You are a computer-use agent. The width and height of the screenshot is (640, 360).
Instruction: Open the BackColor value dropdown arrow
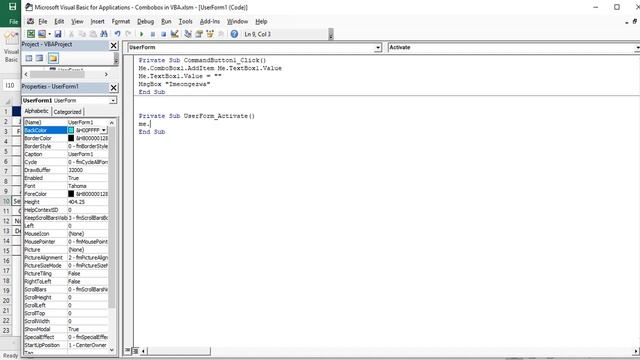pos(104,130)
